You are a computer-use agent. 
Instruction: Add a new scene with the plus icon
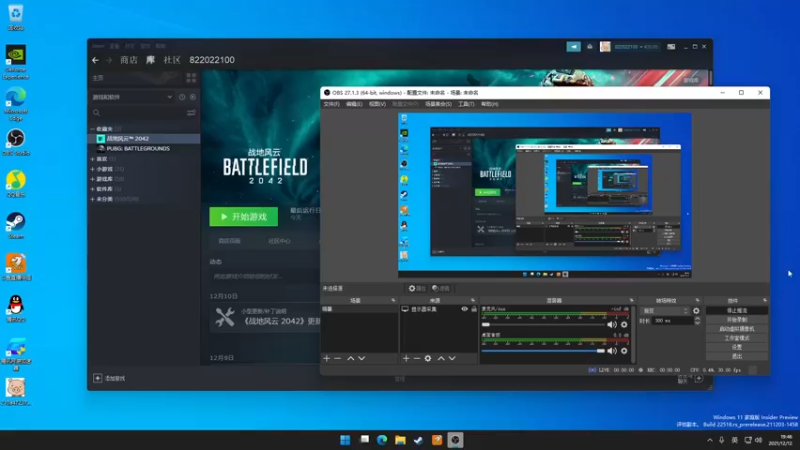tap(327, 359)
